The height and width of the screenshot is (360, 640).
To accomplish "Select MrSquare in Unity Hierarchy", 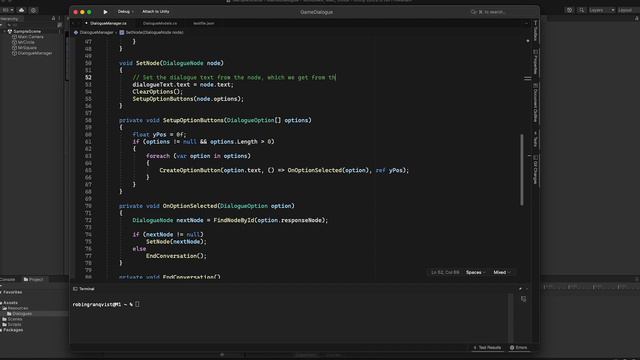I will [x=24, y=48].
